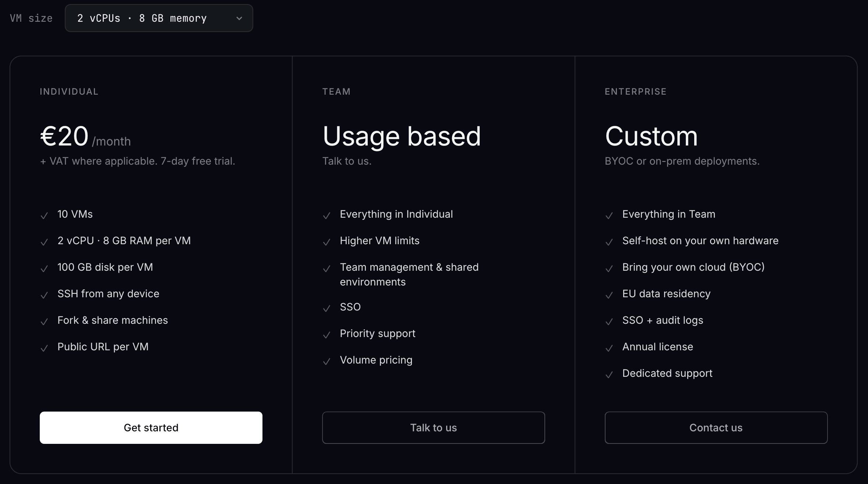Click checkmark beside SSH from any device
This screenshot has width=868, height=484.
pos(44,295)
